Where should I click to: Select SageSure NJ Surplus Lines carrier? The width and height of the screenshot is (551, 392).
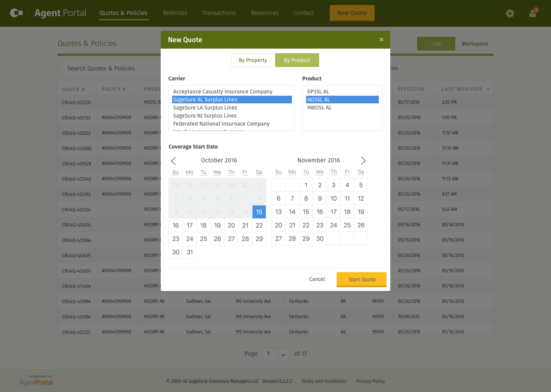click(232, 116)
